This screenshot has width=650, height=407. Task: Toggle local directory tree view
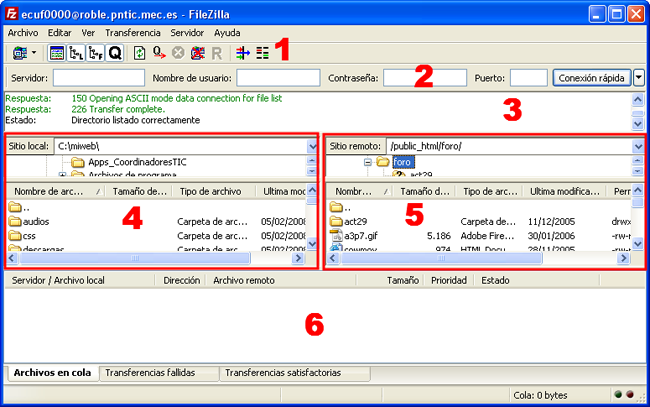76,52
